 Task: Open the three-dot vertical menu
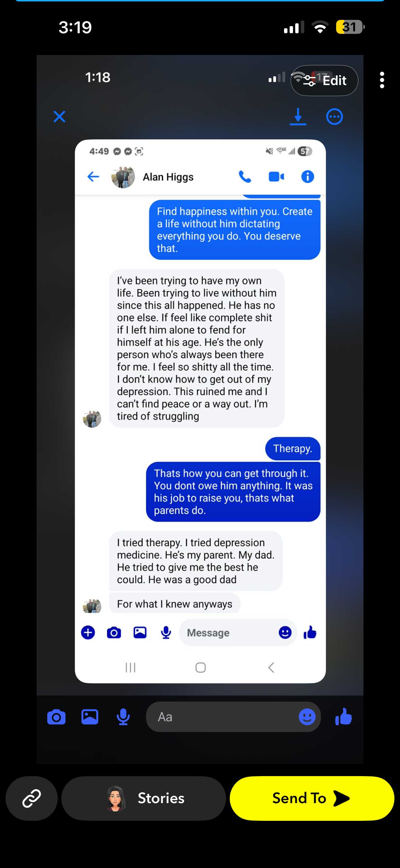[x=381, y=80]
